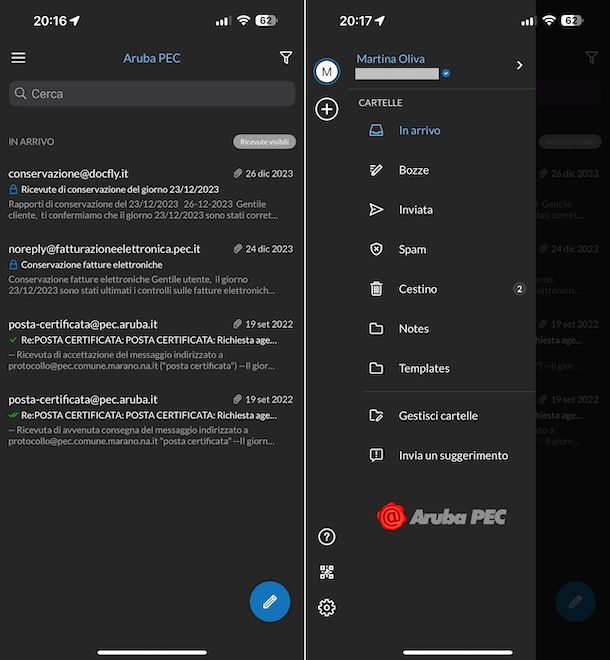Tap the Spam shield icon
The height and width of the screenshot is (660, 610).
(x=376, y=249)
